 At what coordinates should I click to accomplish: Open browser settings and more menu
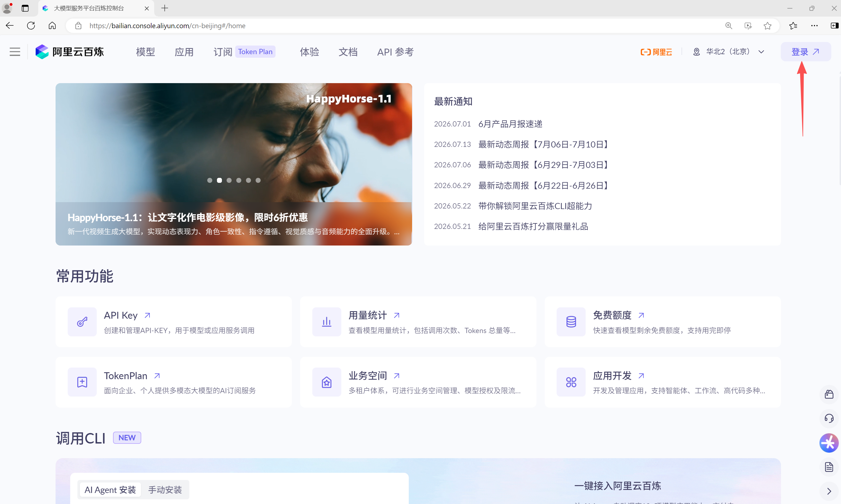point(814,26)
